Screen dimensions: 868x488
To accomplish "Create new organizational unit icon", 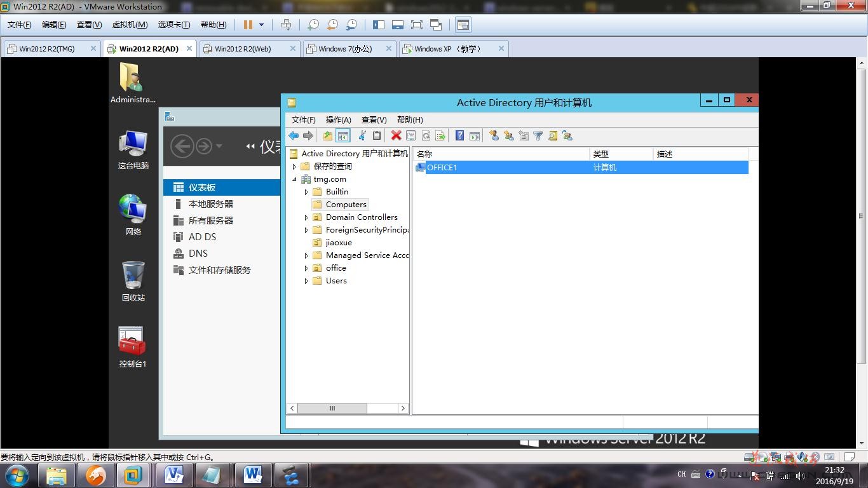I will 524,135.
